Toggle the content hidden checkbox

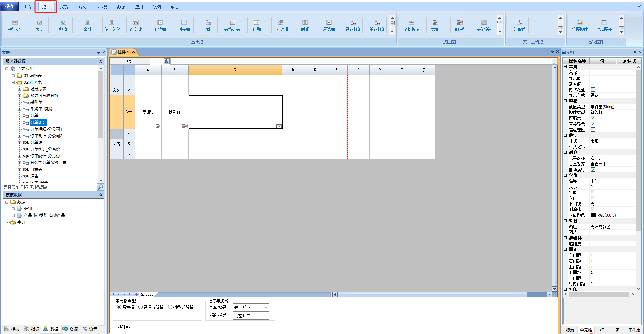(x=593, y=90)
